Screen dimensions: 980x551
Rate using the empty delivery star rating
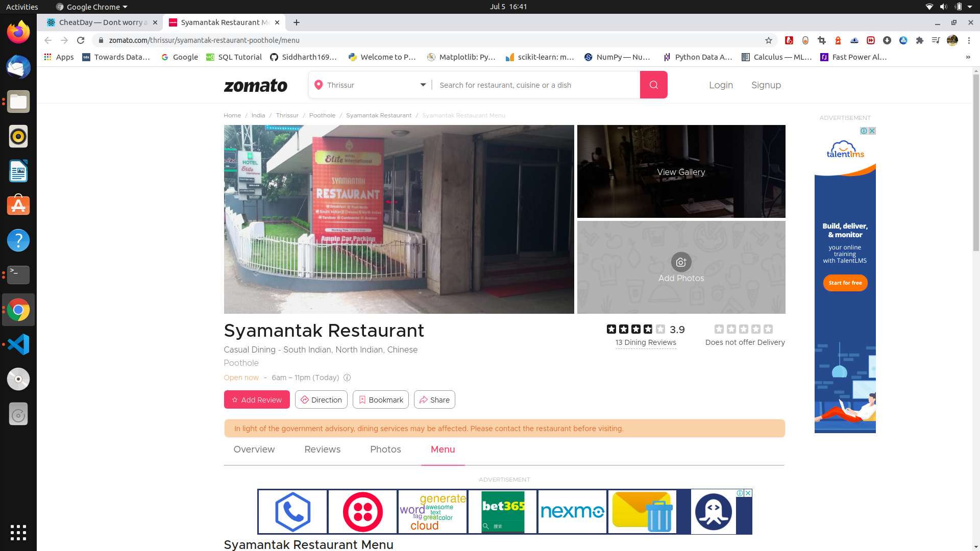tap(744, 330)
